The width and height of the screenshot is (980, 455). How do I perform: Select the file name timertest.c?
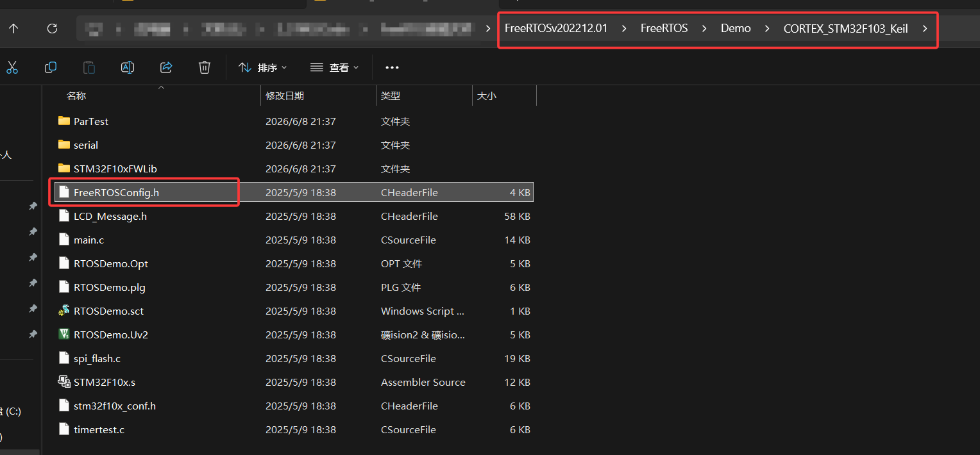click(x=99, y=429)
